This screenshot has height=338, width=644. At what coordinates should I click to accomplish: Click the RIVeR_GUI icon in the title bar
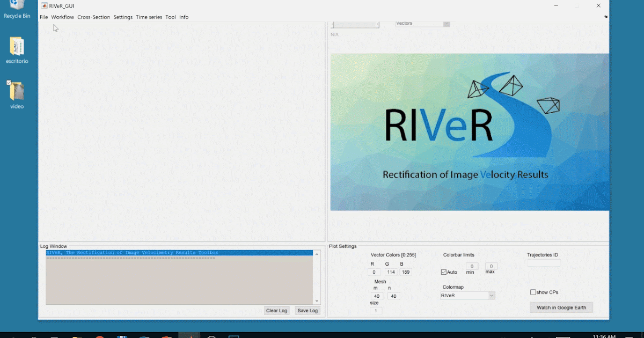tap(45, 5)
